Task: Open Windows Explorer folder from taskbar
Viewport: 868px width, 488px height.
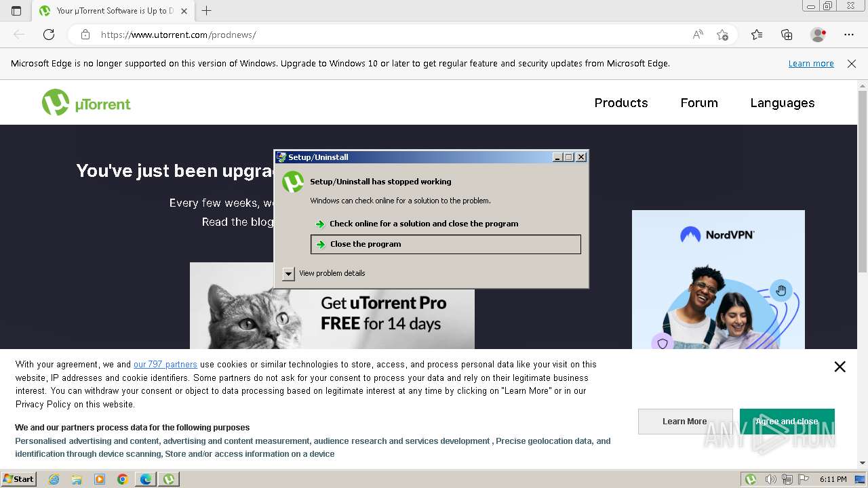Action: coord(77,479)
